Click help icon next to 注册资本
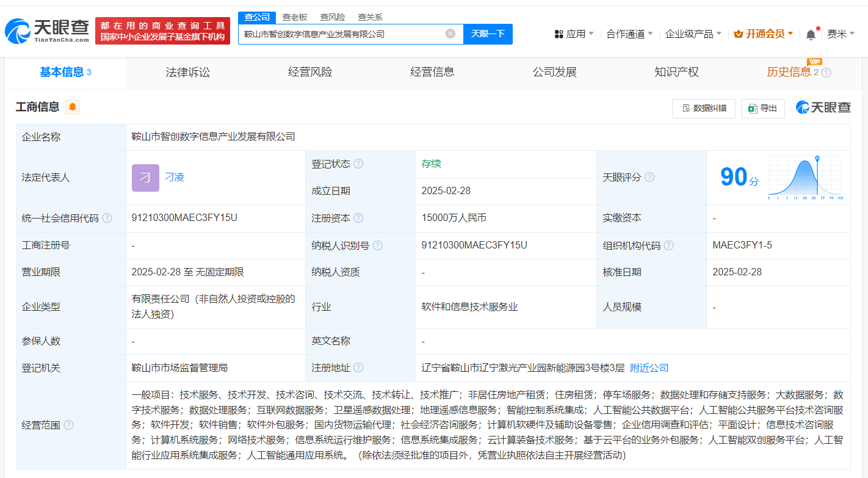This screenshot has height=478, width=868. (x=358, y=218)
